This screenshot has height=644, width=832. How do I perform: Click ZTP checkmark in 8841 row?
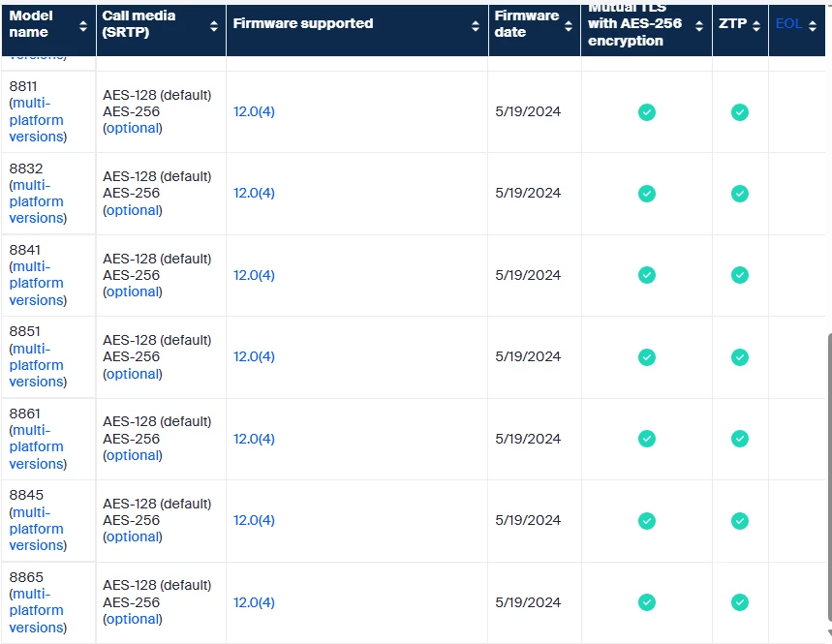[740, 275]
